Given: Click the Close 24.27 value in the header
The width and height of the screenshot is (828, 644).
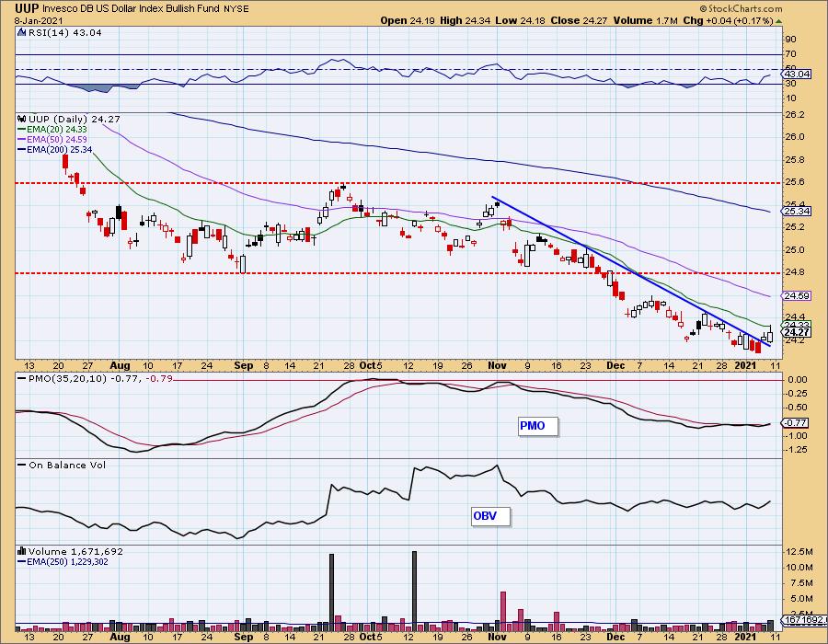Looking at the screenshot, I should click(x=579, y=20).
